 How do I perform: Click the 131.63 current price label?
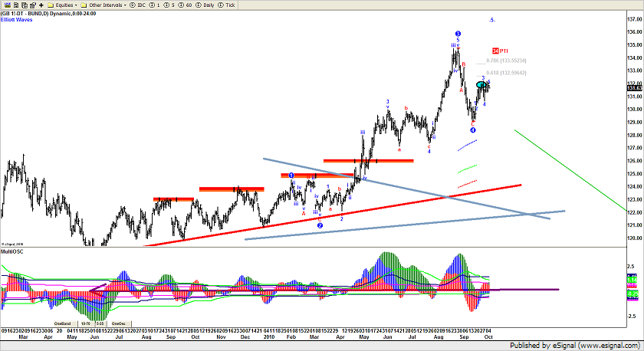pos(633,89)
